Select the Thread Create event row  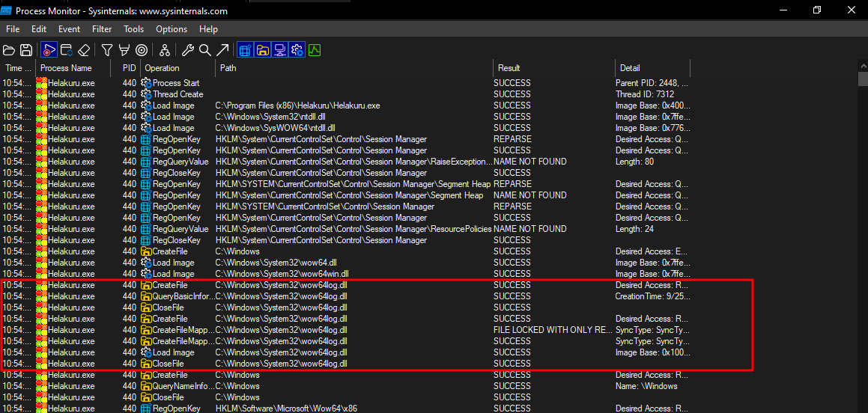(x=346, y=94)
